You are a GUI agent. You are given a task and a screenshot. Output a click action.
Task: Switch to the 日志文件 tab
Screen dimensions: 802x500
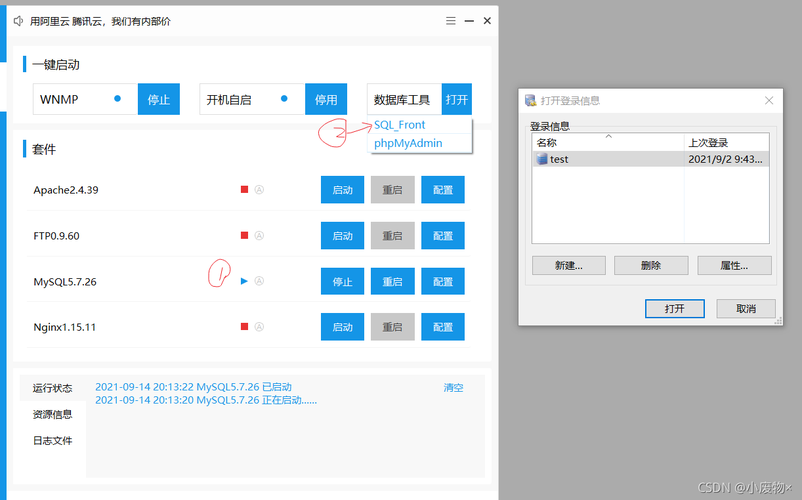[x=53, y=440]
